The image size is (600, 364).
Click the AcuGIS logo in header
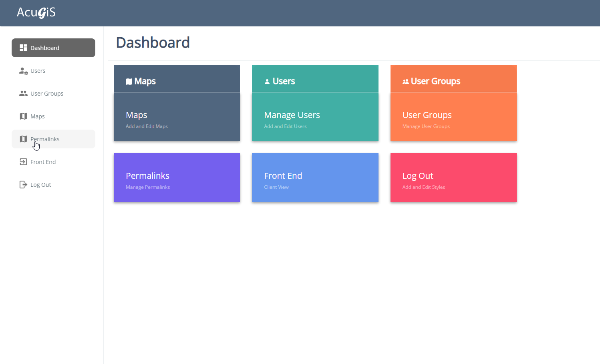(x=36, y=13)
